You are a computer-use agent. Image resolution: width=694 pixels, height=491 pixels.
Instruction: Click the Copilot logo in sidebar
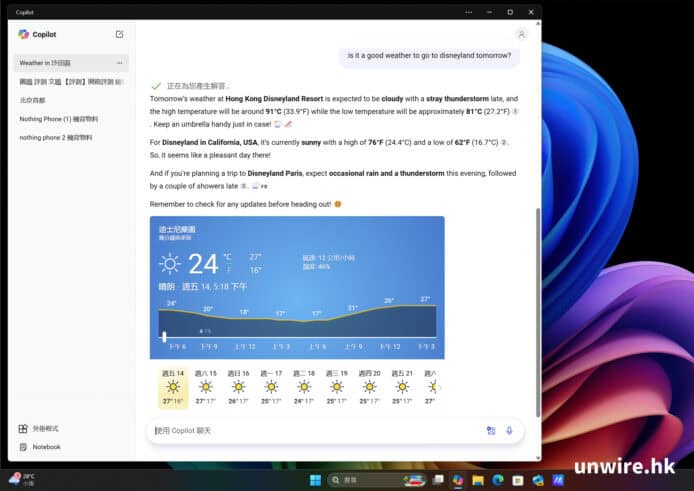pyautogui.click(x=23, y=34)
